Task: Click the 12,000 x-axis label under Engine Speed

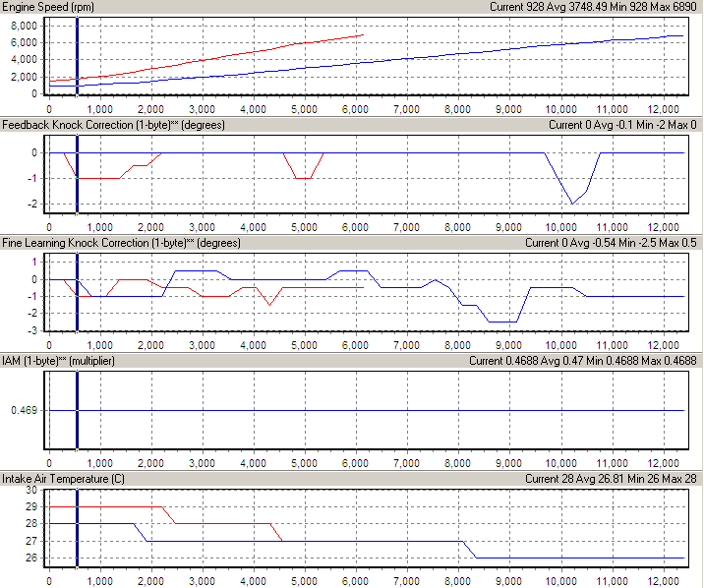Action: (x=663, y=109)
